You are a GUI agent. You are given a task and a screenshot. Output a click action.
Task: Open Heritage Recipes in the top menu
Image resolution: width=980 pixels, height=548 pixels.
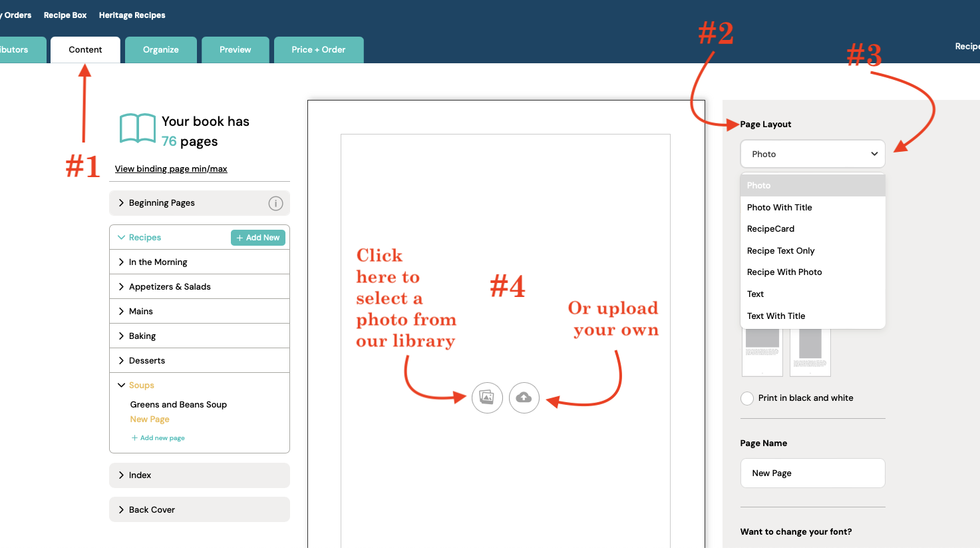pos(132,15)
